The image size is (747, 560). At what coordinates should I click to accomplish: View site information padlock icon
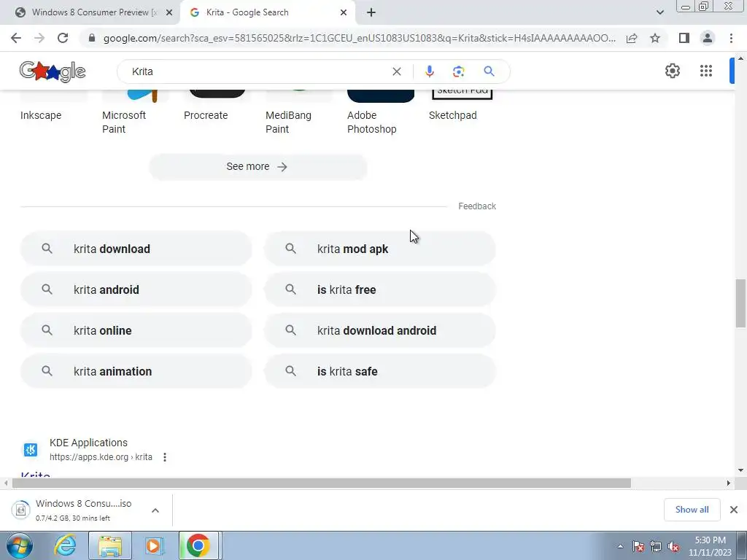92,38
